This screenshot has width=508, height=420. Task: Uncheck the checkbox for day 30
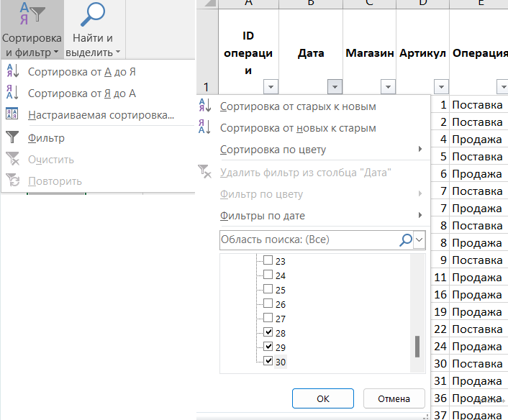[268, 361]
